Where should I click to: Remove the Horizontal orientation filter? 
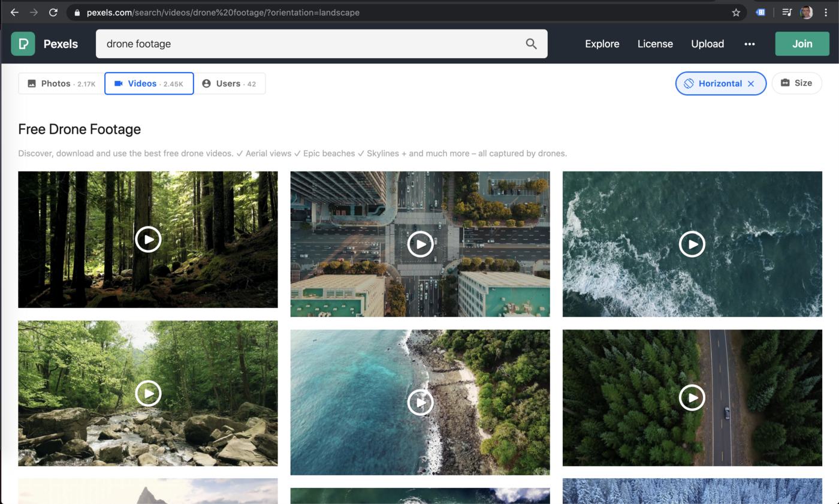coord(751,84)
